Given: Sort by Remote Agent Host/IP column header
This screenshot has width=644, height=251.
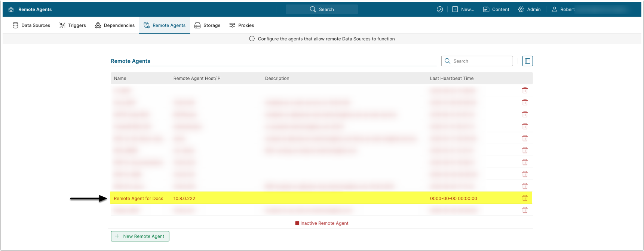Looking at the screenshot, I should pyautogui.click(x=197, y=79).
